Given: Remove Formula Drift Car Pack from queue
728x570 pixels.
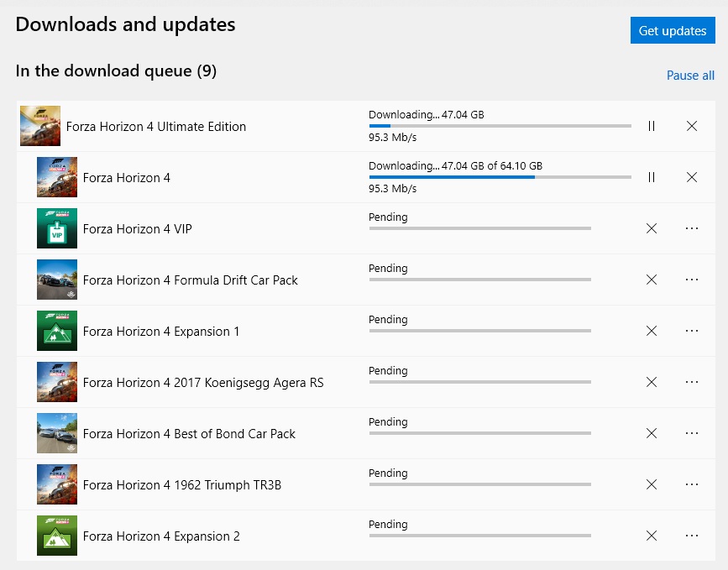Looking at the screenshot, I should 652,280.
